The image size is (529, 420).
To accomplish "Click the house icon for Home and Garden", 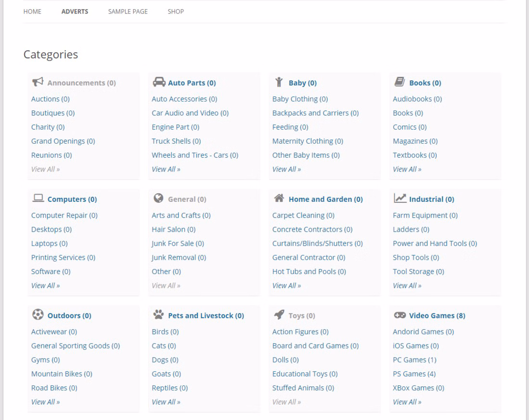I will point(278,198).
